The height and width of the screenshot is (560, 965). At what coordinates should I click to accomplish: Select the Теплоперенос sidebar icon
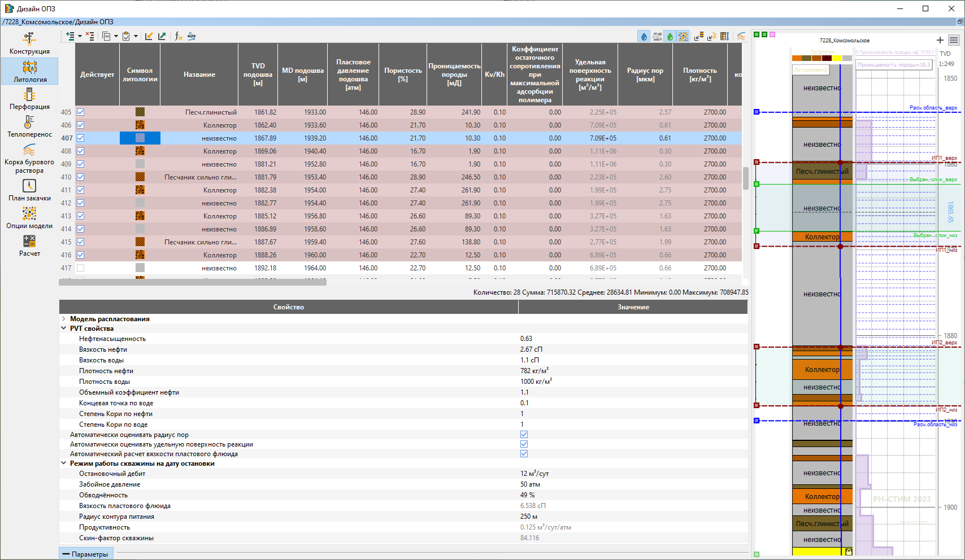coord(29,126)
